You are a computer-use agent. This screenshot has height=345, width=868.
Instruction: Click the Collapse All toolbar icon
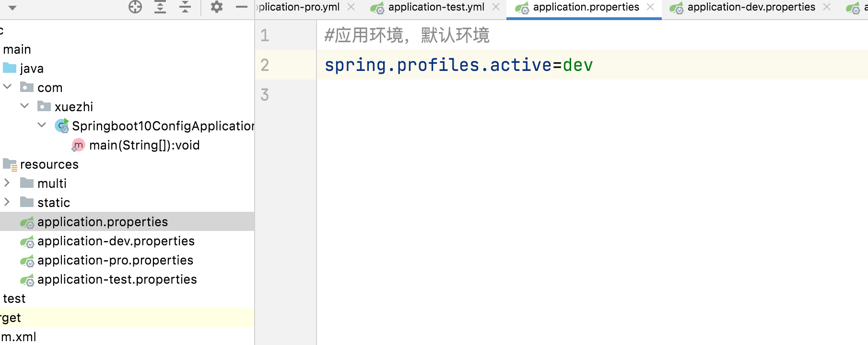click(185, 7)
